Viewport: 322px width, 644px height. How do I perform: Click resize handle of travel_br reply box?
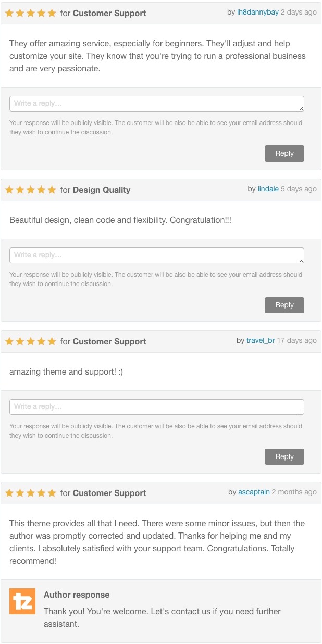(x=302, y=412)
